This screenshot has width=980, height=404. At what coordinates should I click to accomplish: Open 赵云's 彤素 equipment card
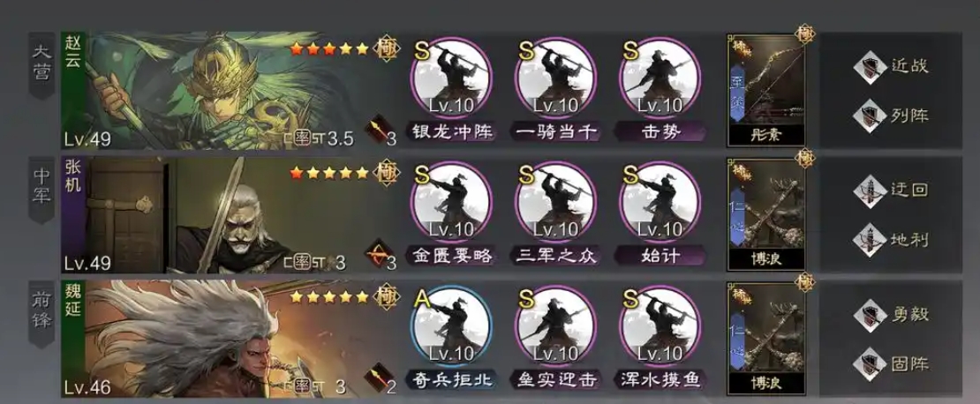coord(767,90)
